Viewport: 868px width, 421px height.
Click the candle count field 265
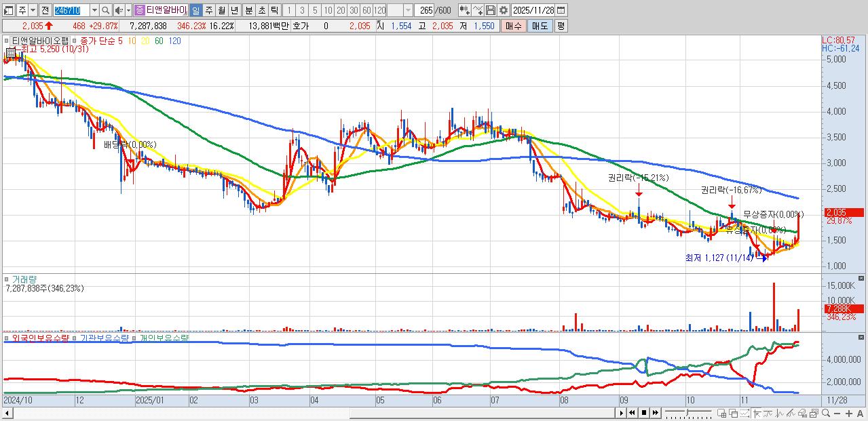pos(423,10)
